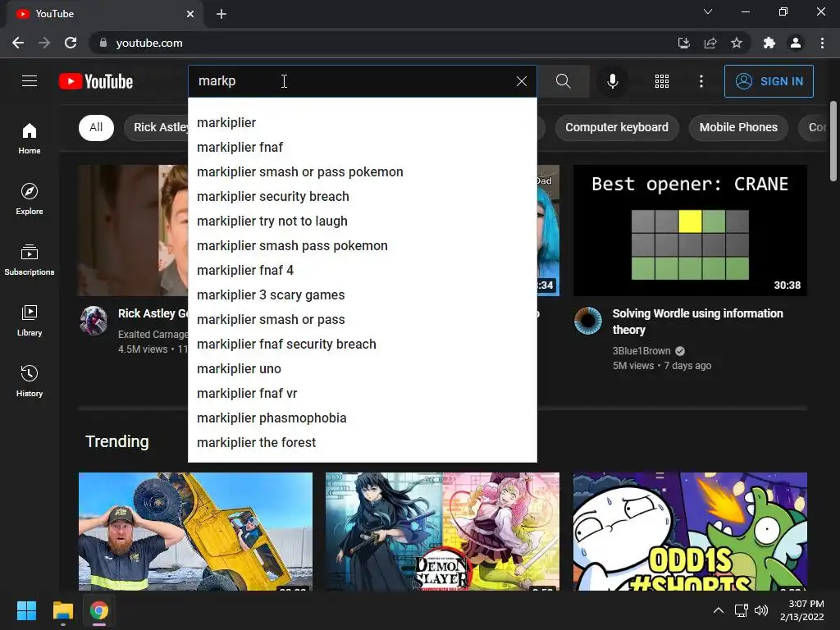Clear the search box text
840x630 pixels.
(521, 81)
